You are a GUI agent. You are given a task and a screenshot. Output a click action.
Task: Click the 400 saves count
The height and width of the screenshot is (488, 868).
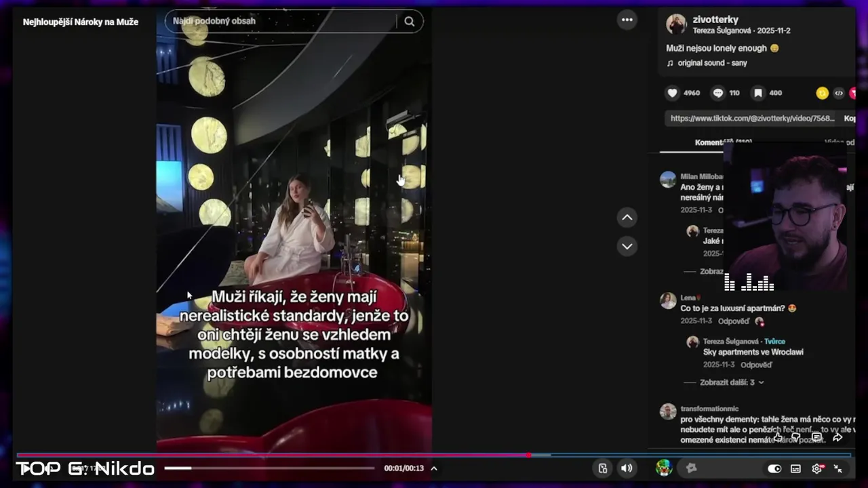click(x=776, y=93)
